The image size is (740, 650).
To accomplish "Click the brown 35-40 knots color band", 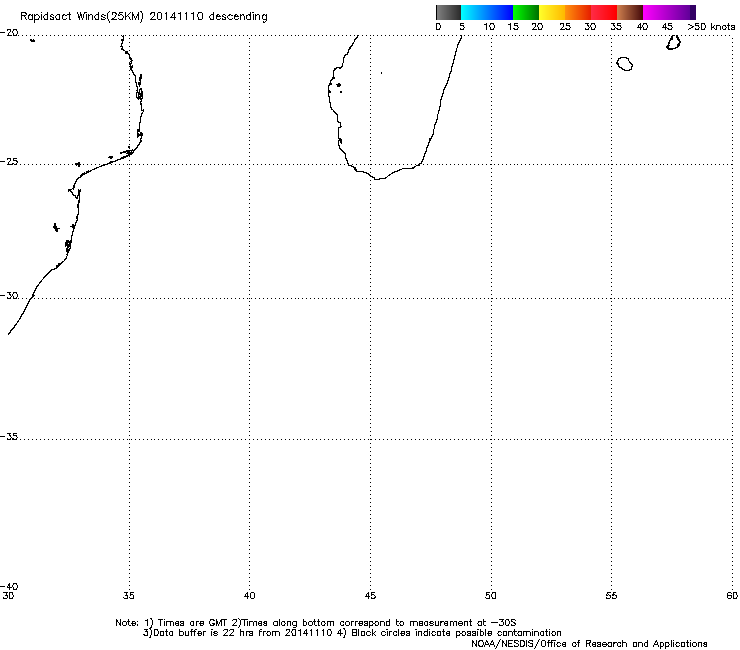I will pos(630,12).
